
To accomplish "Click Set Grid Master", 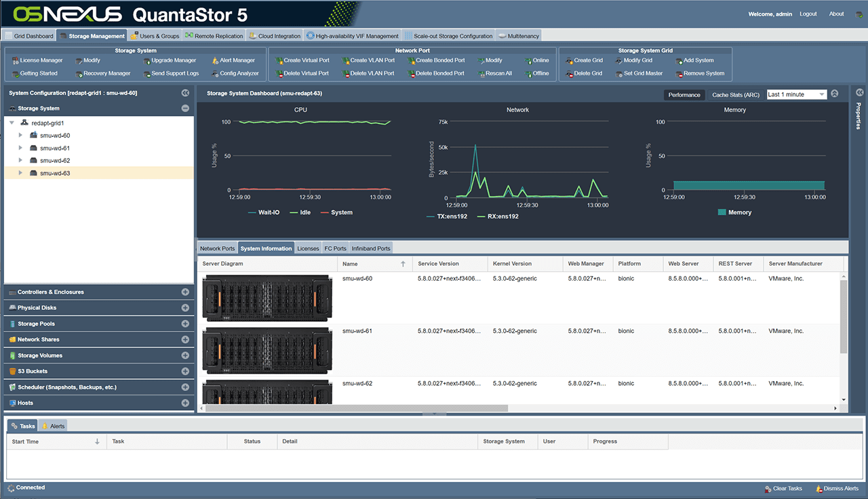I will pyautogui.click(x=639, y=73).
